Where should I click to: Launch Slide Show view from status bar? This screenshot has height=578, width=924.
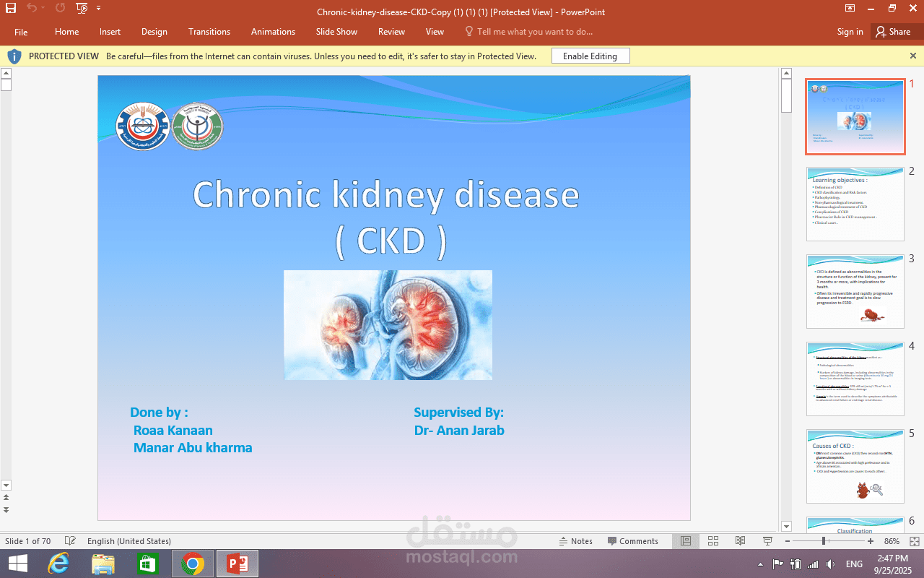(x=767, y=541)
